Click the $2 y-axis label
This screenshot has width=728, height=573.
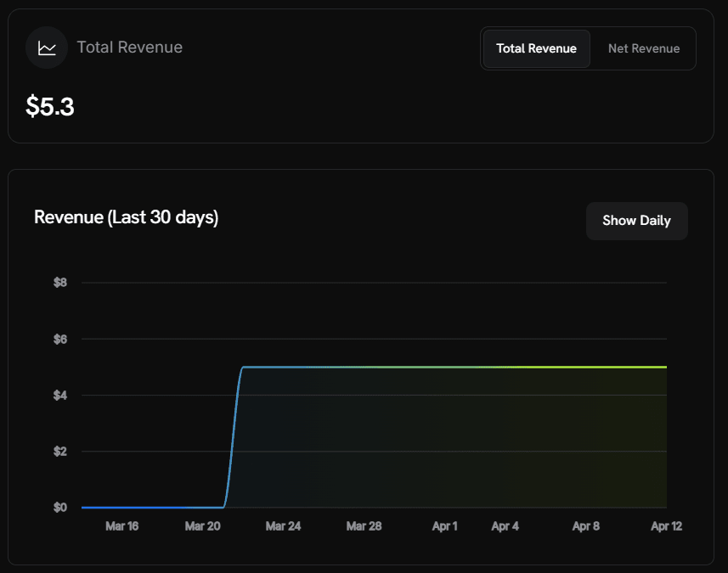click(60, 452)
